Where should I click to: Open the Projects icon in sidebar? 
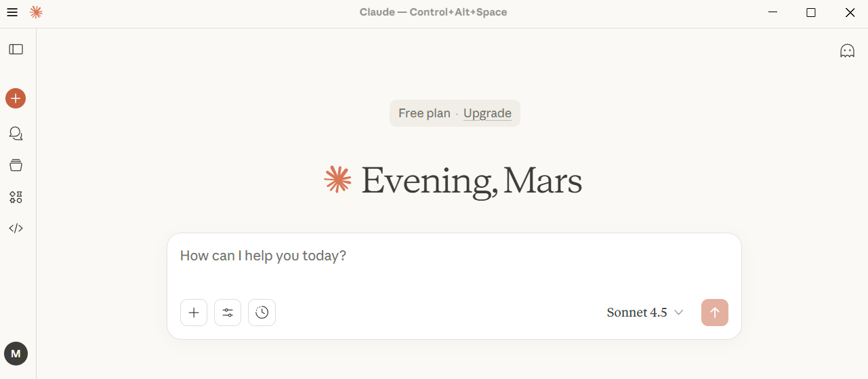16,165
